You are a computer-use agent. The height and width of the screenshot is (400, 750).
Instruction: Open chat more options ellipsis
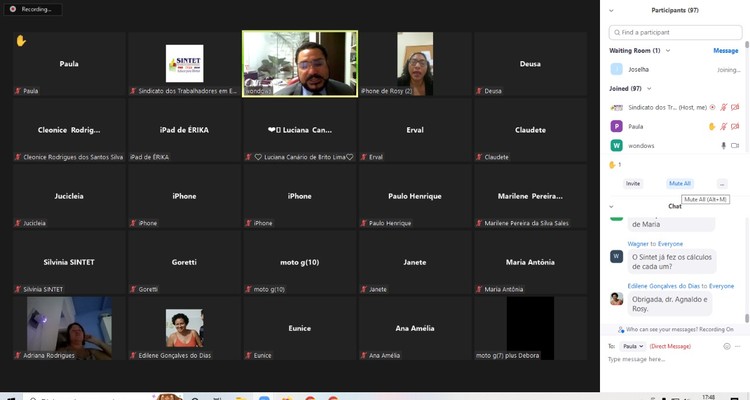click(738, 346)
